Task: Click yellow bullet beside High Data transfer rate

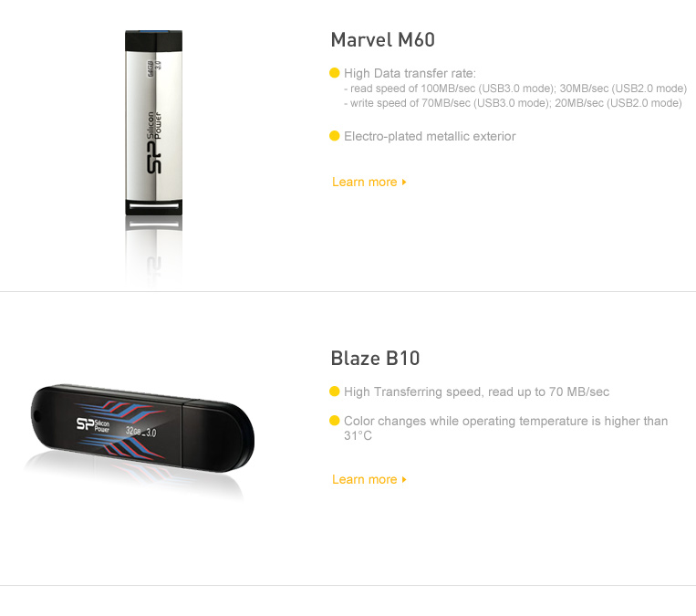Action: click(335, 73)
